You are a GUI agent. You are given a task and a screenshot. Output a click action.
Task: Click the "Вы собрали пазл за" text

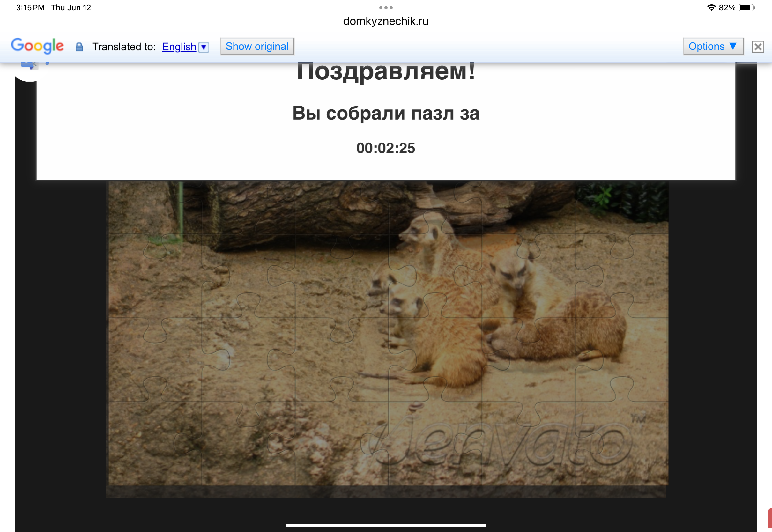[386, 113]
